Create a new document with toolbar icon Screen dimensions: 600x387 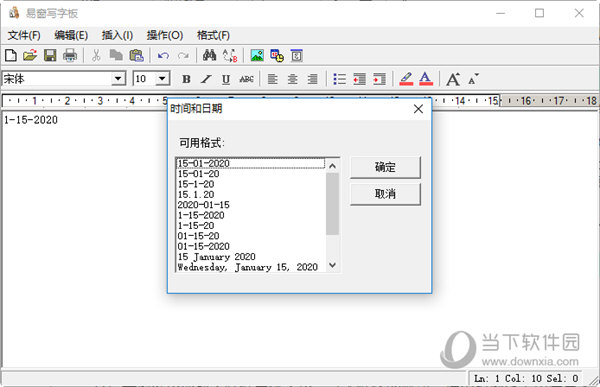pos(11,56)
